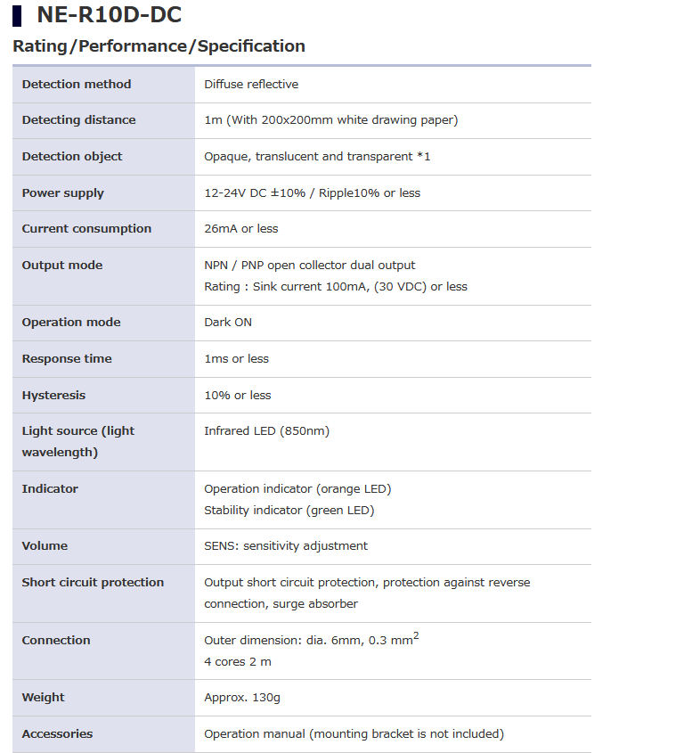Screen dimensions: 700x753
Task: Click the Accessories Operation manual text
Action: pos(354,734)
